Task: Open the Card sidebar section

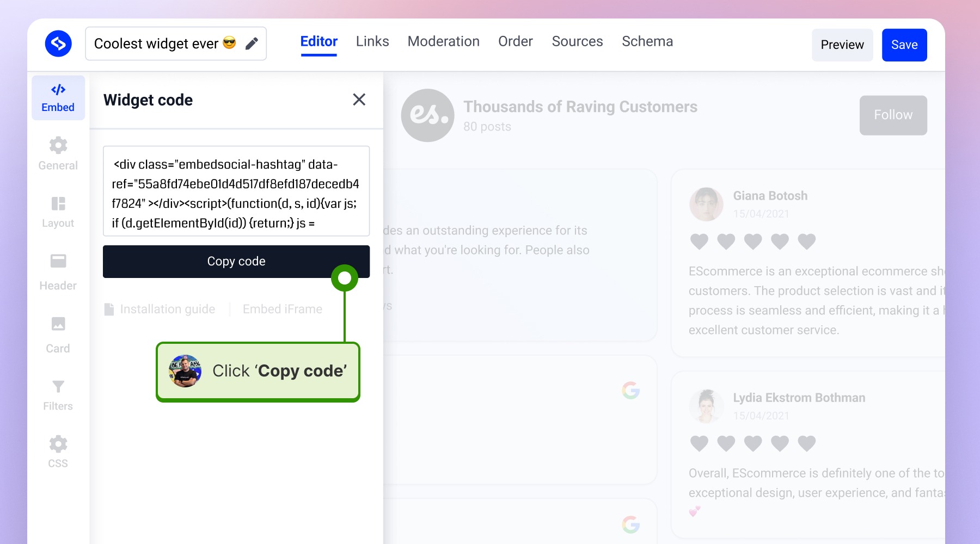Action: tap(58, 335)
